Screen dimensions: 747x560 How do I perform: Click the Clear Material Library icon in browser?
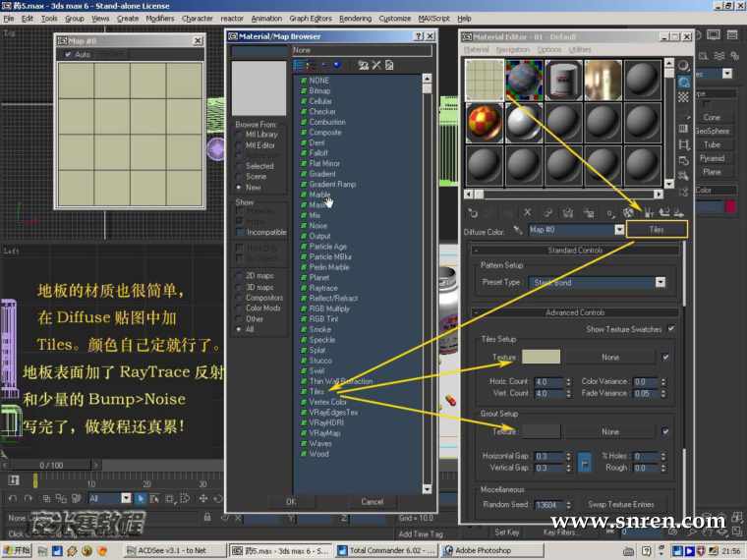pos(389,65)
